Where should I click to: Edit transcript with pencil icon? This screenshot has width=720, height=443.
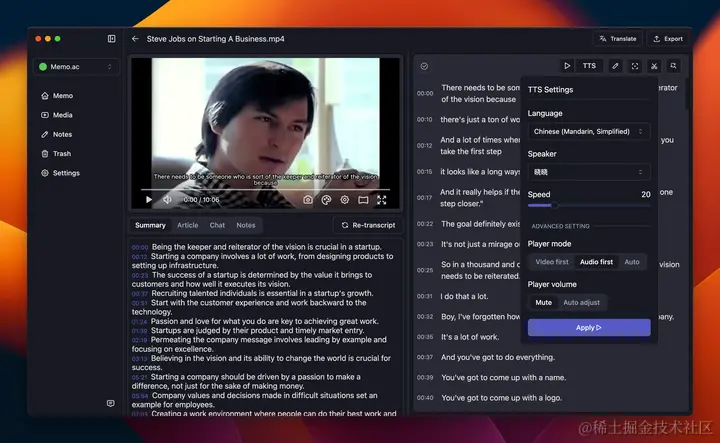point(615,66)
